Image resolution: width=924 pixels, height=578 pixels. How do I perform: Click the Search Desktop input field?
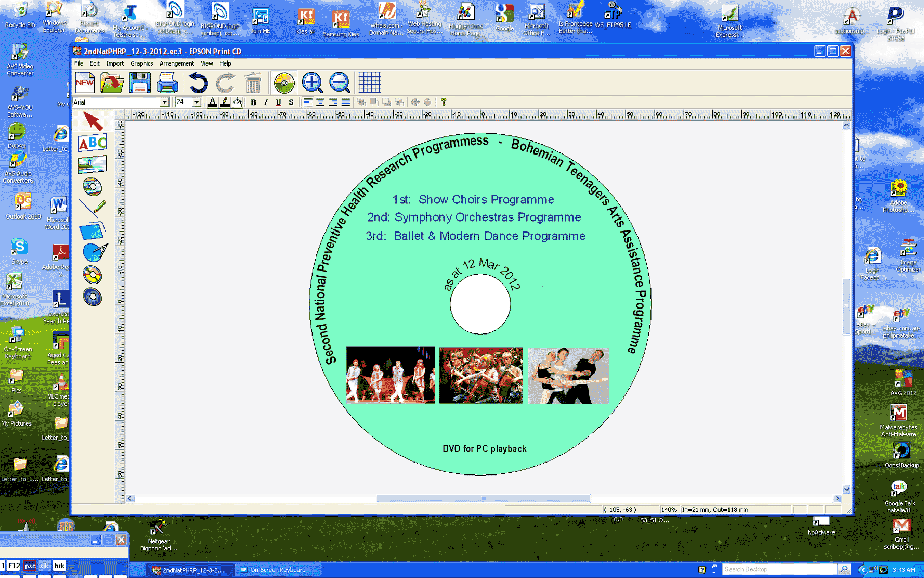[778, 569]
